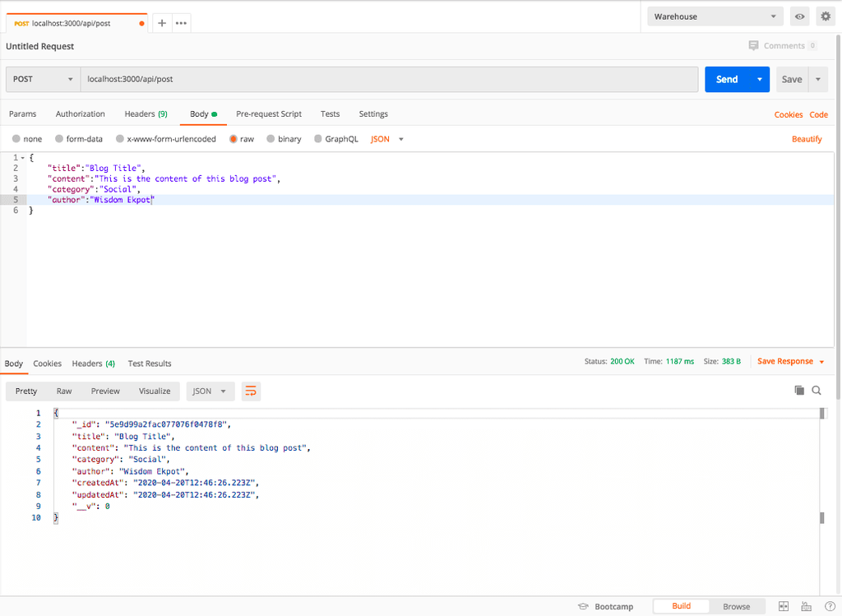This screenshot has height=616, width=842.
Task: Switch to Browse mode in bottom toggle
Action: click(x=736, y=606)
